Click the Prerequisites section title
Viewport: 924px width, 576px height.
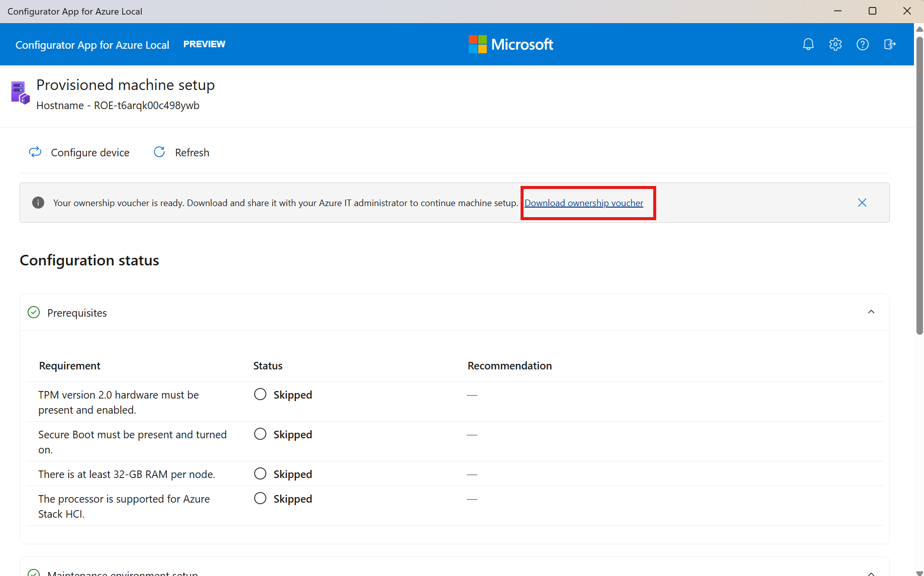tap(77, 313)
